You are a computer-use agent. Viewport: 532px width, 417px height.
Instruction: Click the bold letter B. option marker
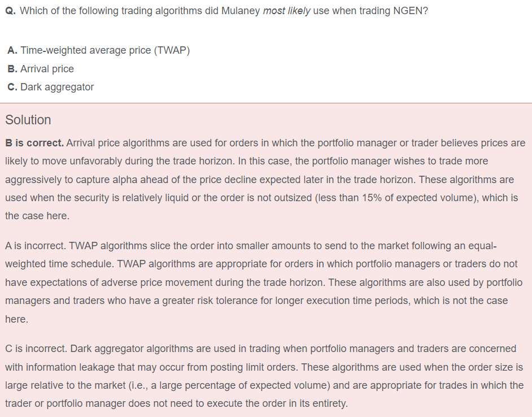point(12,69)
